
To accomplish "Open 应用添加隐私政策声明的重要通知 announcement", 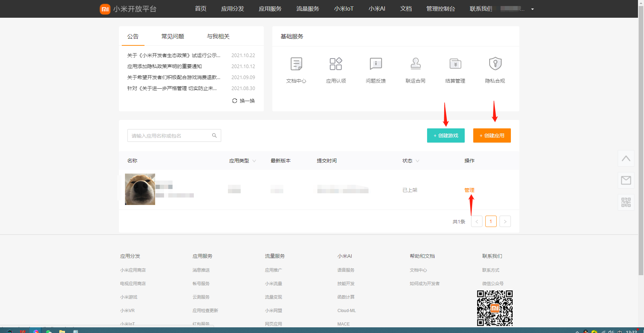I will [164, 66].
